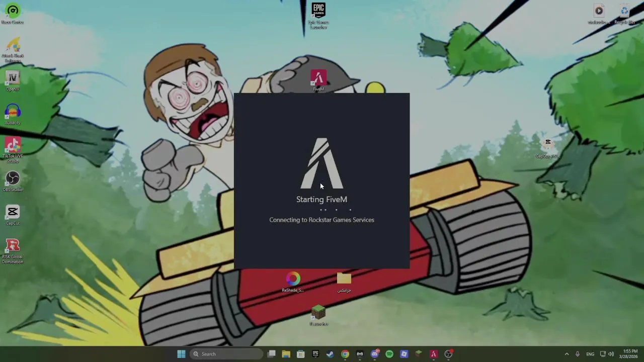Open the Arabic-named desktop folder

tap(344, 282)
